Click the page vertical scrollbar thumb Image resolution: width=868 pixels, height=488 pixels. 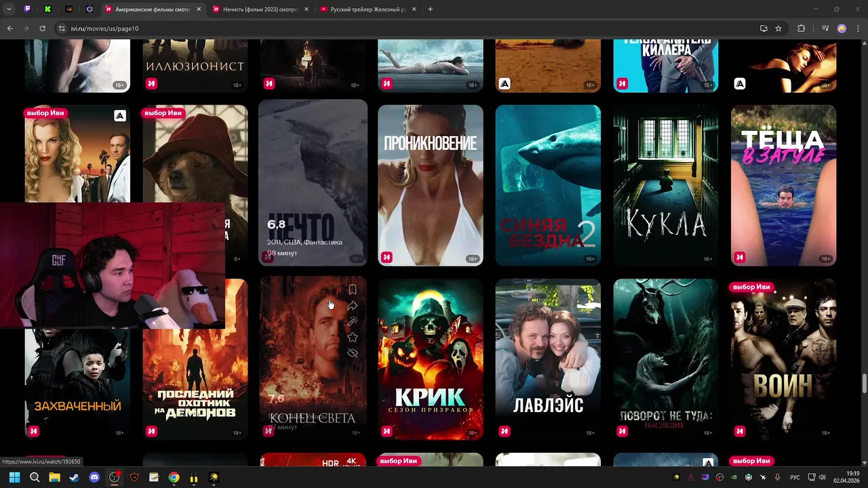tap(864, 382)
